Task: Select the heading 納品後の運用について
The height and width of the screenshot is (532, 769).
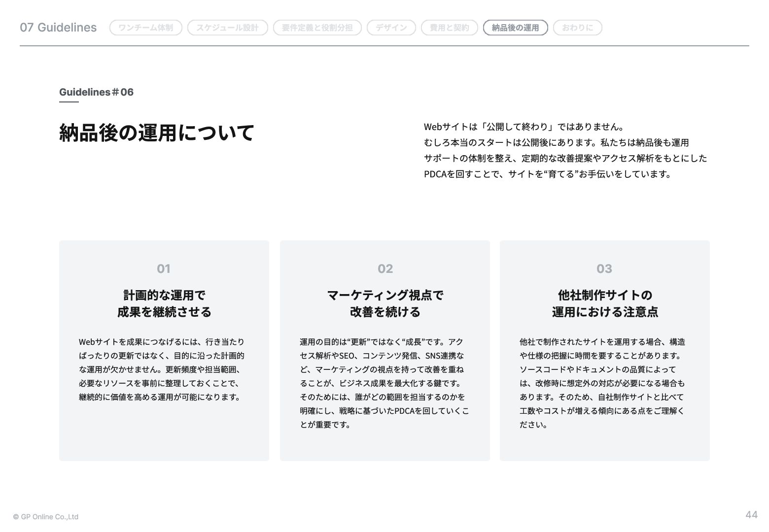Action: [x=157, y=133]
